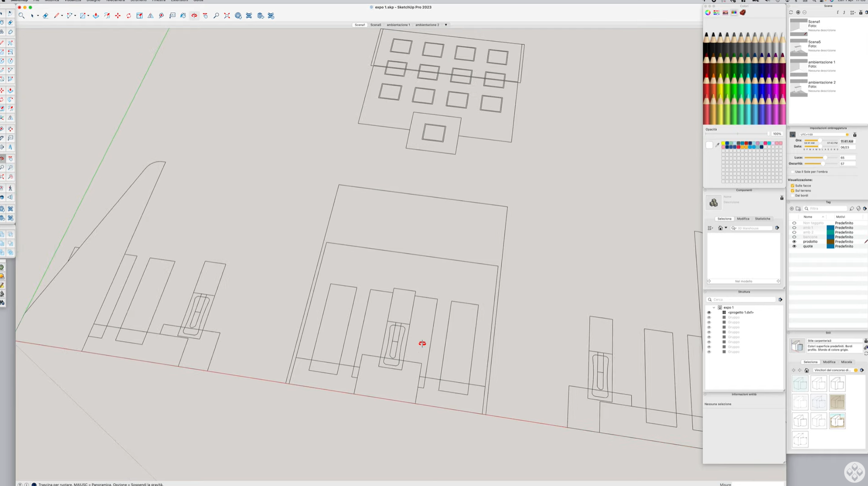Adjust the Luce slider handle
Image resolution: width=868 pixels, height=486 pixels.
coord(825,158)
